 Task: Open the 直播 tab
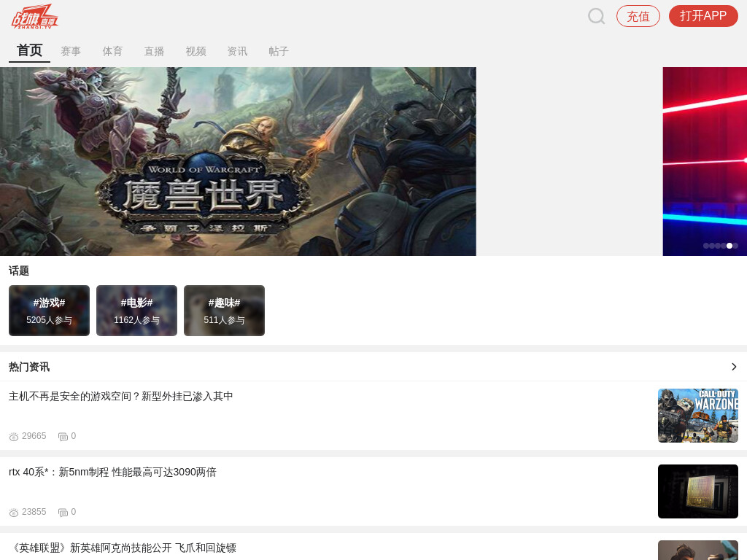pos(154,51)
